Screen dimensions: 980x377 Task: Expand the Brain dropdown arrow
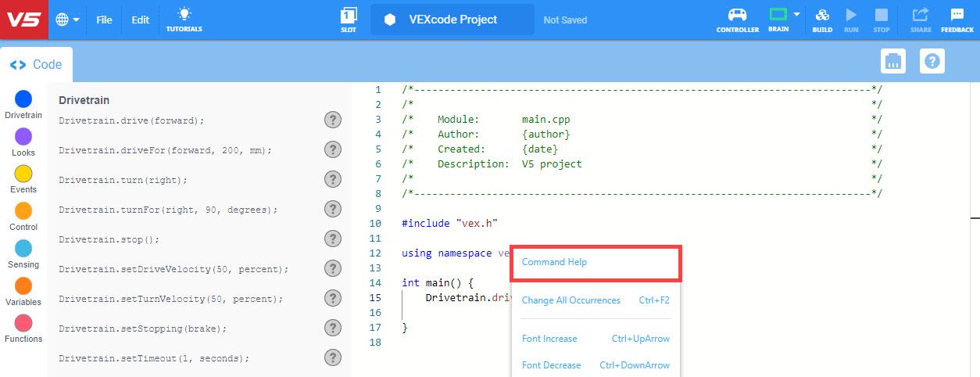point(797,14)
